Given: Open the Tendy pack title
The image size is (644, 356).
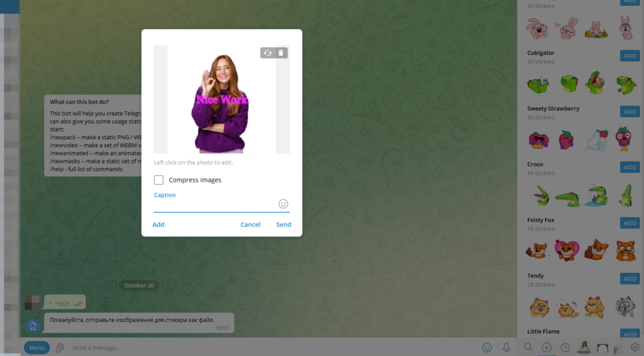Looking at the screenshot, I should click(x=535, y=275).
